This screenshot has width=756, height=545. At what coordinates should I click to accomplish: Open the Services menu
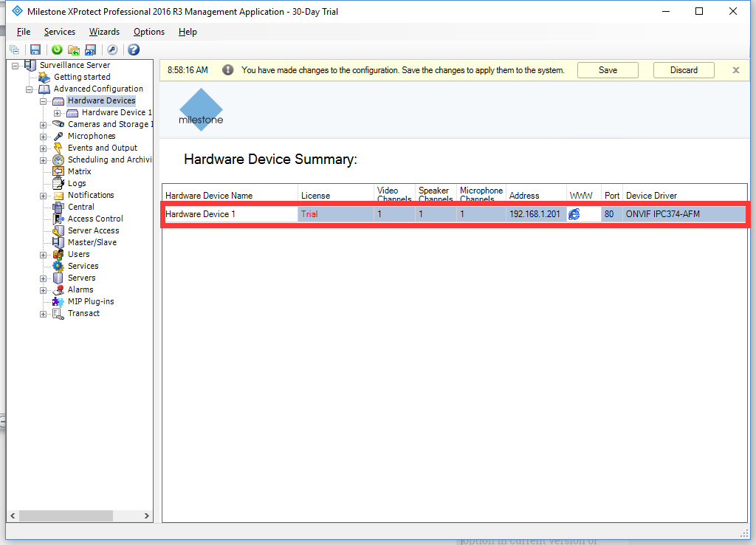coord(60,32)
